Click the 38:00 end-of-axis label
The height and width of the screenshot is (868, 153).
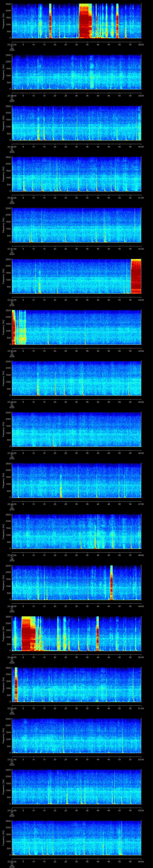(141, 44)
